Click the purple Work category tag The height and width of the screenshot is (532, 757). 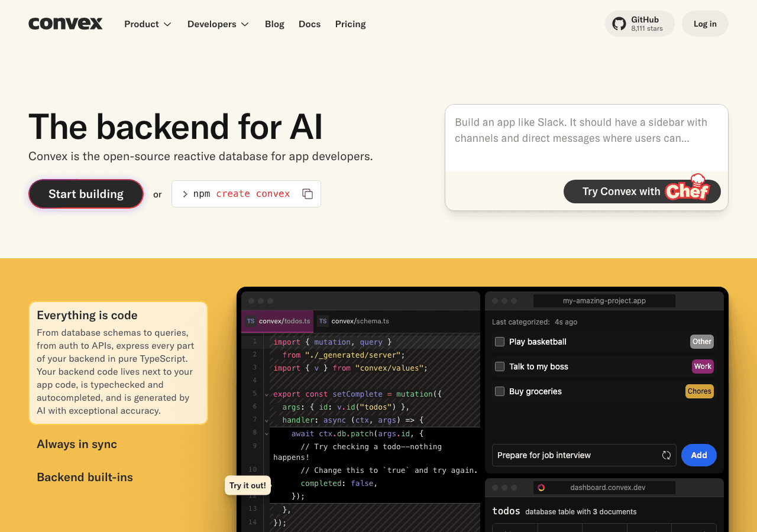pos(703,366)
